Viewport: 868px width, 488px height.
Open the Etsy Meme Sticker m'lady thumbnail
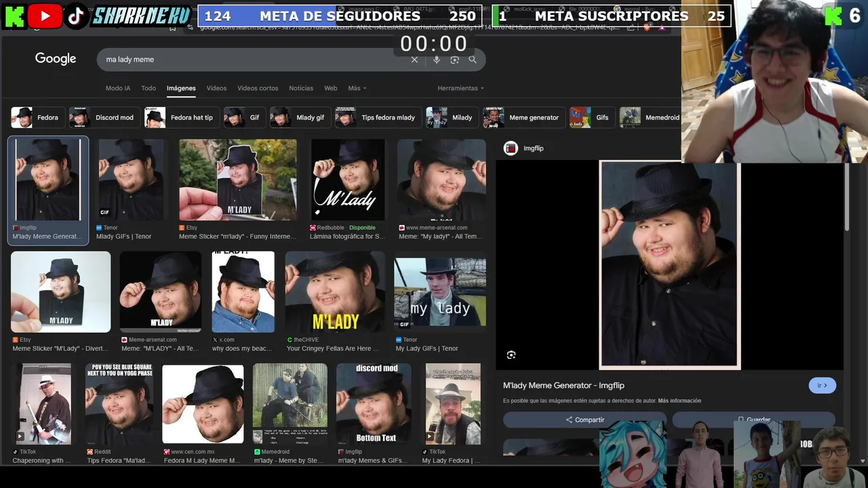coord(237,180)
